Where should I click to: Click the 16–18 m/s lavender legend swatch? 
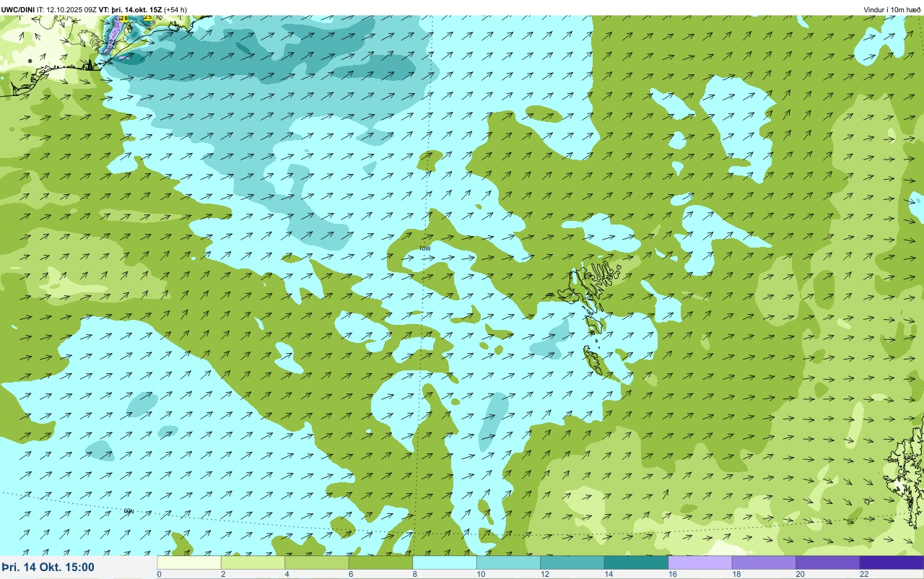coord(700,562)
